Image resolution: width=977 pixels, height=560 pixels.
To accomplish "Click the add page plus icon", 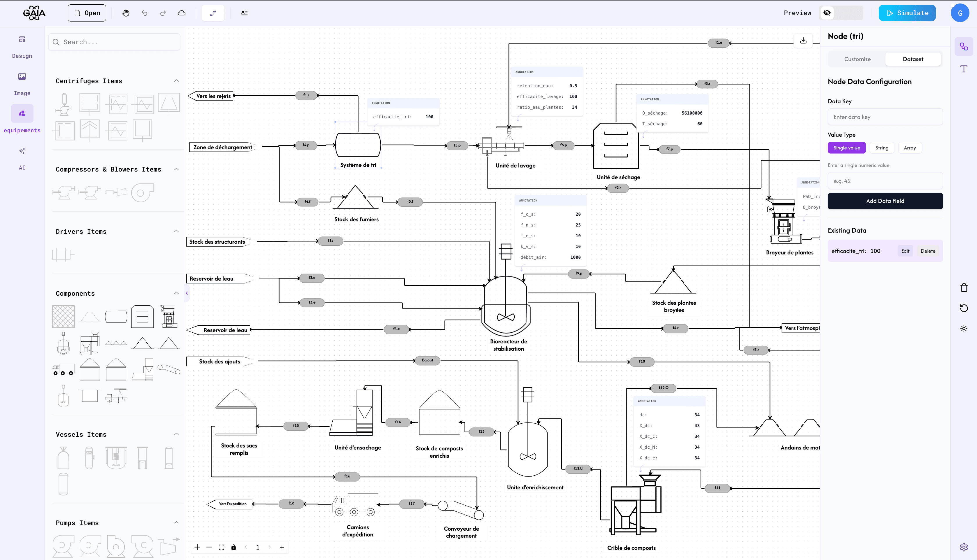I will pos(282,547).
